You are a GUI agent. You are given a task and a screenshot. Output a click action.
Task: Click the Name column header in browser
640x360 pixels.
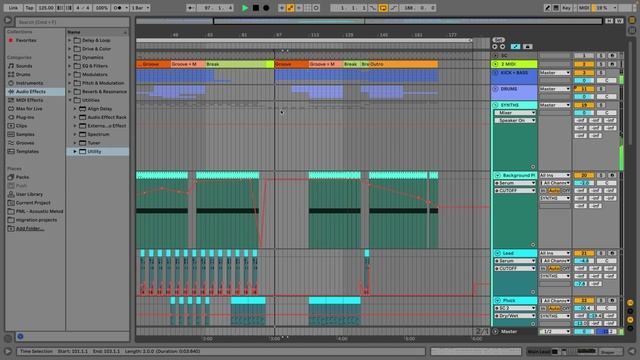[98, 32]
